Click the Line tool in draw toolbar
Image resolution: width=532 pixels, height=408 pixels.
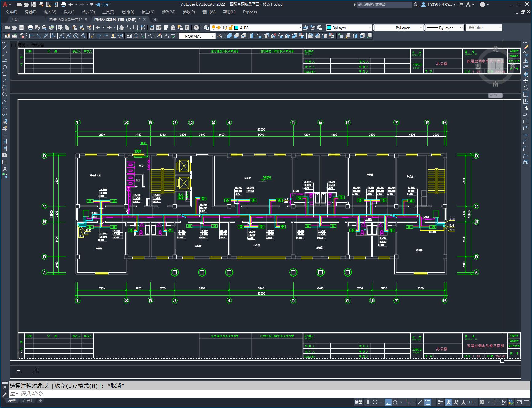click(5, 47)
